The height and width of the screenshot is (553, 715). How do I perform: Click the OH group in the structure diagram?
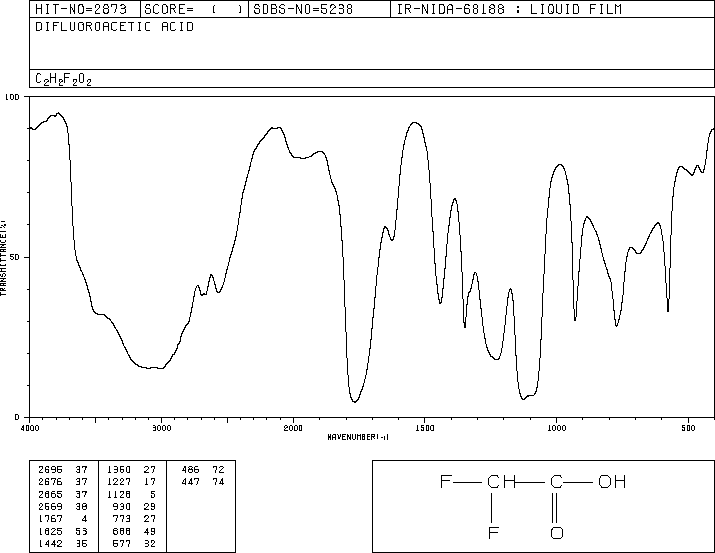click(612, 481)
